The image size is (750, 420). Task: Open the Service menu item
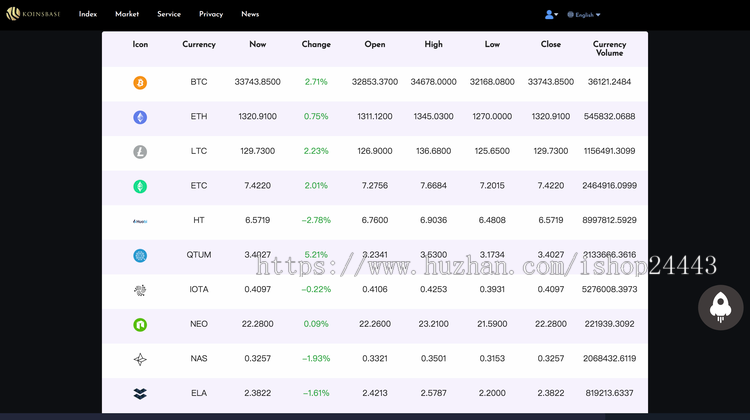click(x=169, y=14)
